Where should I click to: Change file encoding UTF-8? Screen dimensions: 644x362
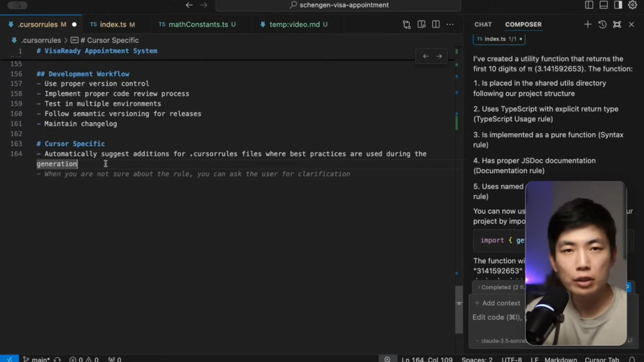(x=512, y=359)
